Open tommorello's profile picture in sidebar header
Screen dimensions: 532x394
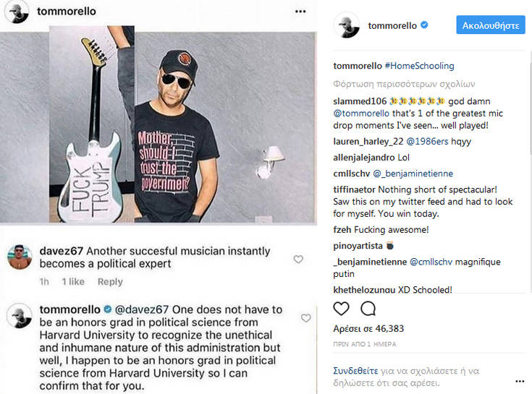pyautogui.click(x=347, y=25)
